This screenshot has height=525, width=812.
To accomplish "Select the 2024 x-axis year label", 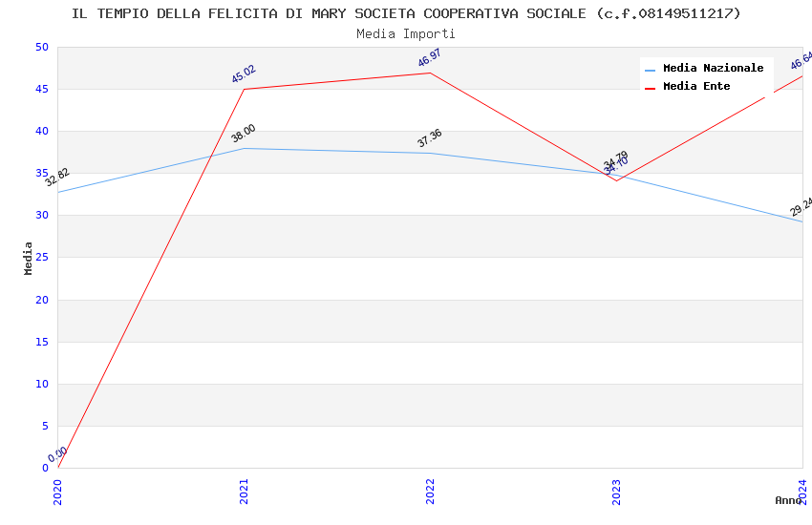I will (802, 490).
